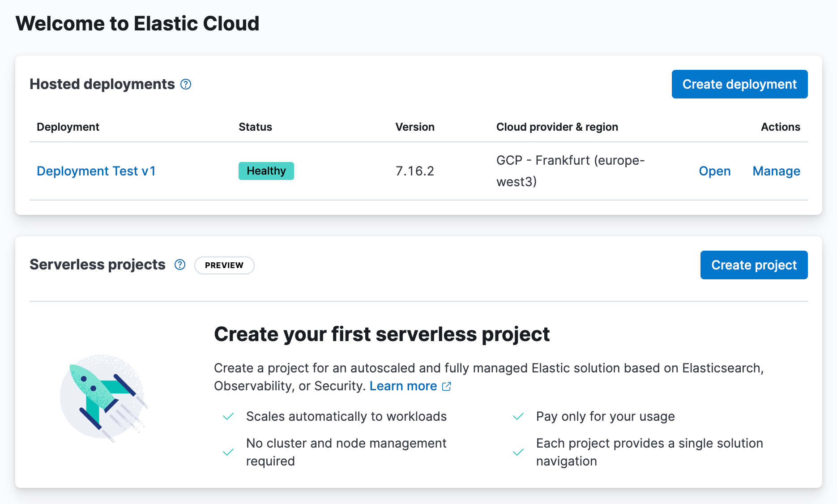Click the Welcome to Elastic Cloud title
Screen dimensions: 837x504
click(x=137, y=23)
